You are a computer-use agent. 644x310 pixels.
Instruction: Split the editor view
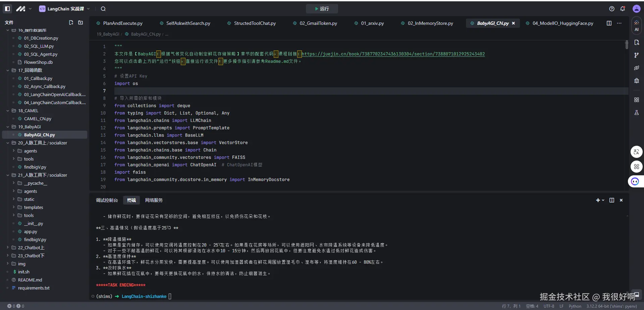pos(609,23)
